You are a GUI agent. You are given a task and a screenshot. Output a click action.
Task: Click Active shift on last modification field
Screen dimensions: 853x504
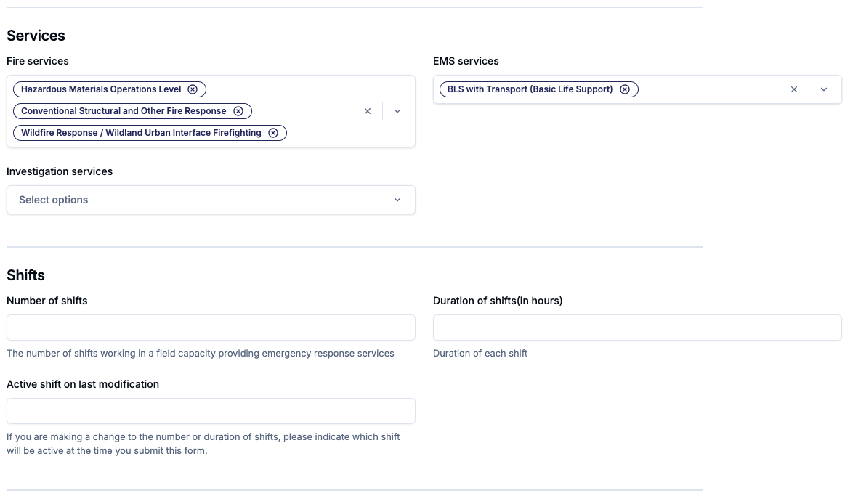click(211, 411)
